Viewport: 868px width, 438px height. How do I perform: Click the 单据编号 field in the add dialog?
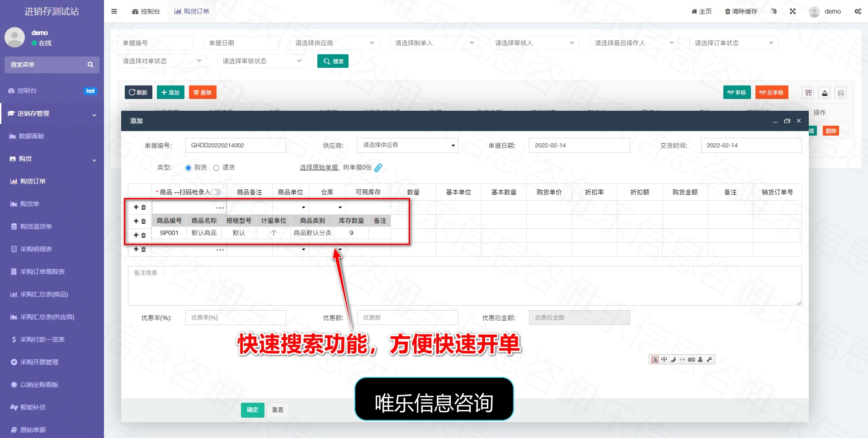tap(236, 145)
